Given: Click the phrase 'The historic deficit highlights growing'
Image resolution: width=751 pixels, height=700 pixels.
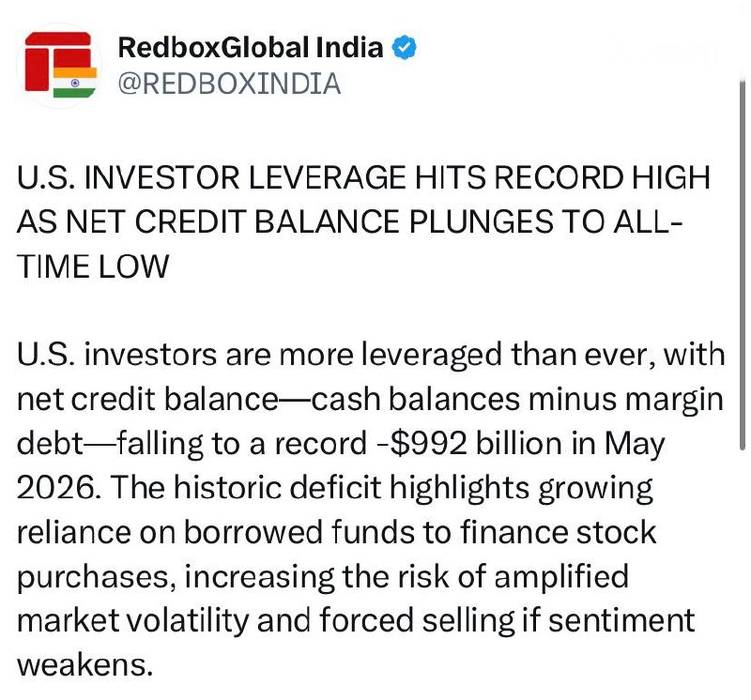Looking at the screenshot, I should (x=381, y=488).
